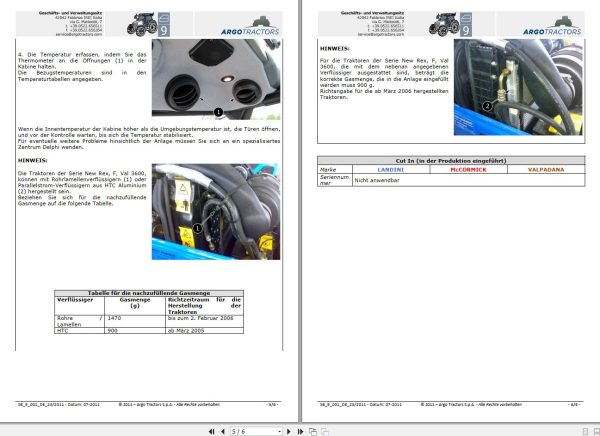Click the 'Gasmenge (g)' column header
Image resolution: width=600 pixels, height=436 pixels.
tap(135, 305)
